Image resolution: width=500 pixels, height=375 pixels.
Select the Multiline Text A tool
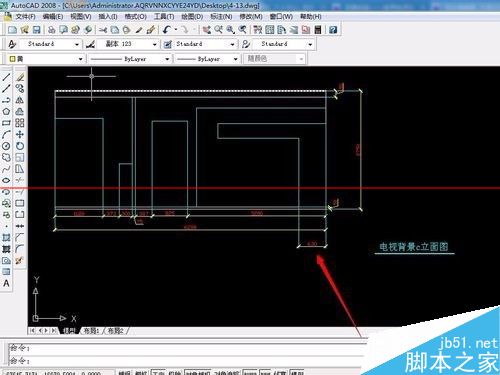(x=6, y=283)
